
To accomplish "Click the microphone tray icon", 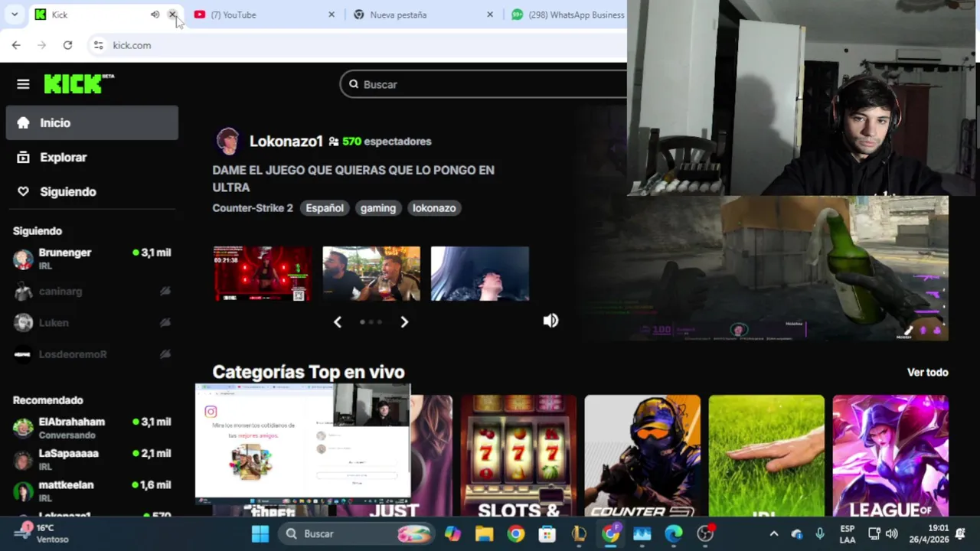I will coord(820,533).
